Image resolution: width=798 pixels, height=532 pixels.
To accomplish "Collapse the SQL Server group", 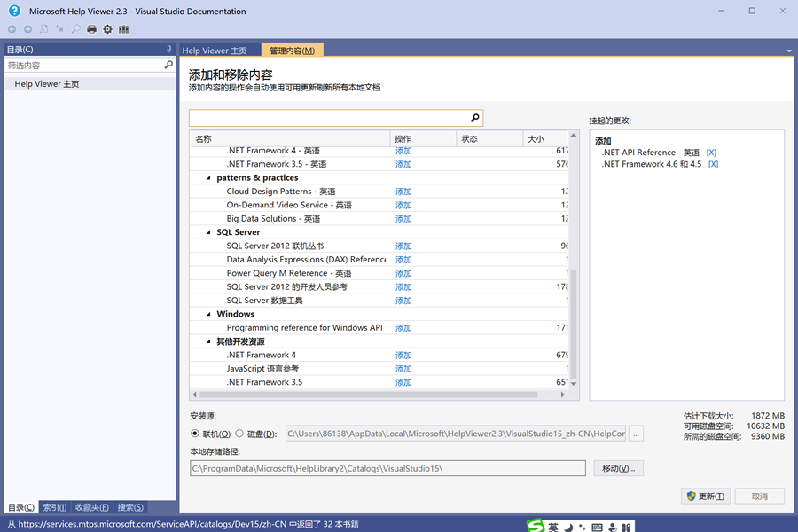I will 208,232.
